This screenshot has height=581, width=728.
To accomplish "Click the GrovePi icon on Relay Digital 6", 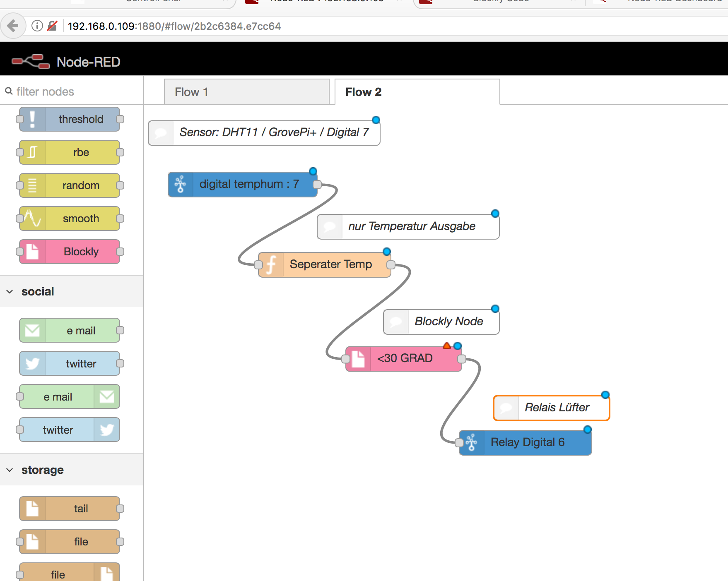I will tap(471, 443).
